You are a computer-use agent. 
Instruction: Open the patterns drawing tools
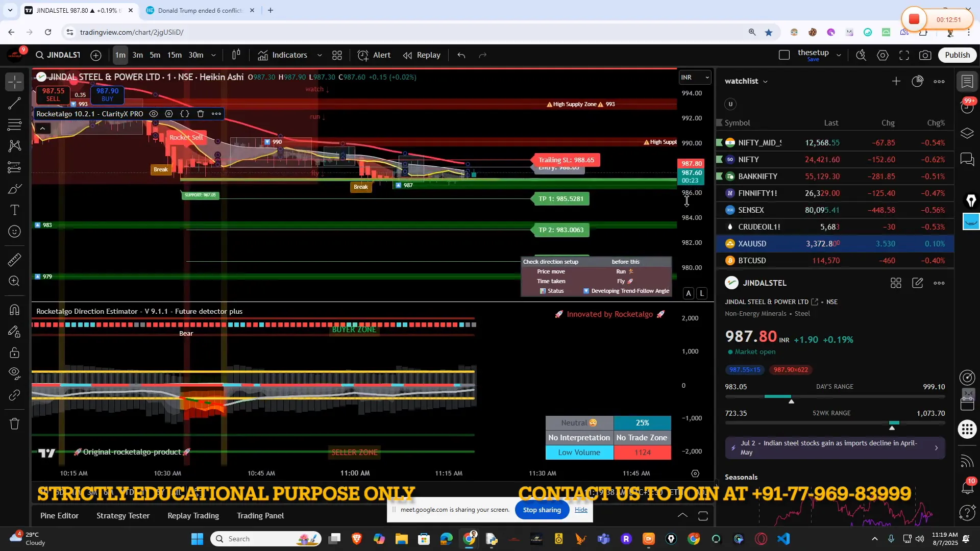tap(15, 146)
